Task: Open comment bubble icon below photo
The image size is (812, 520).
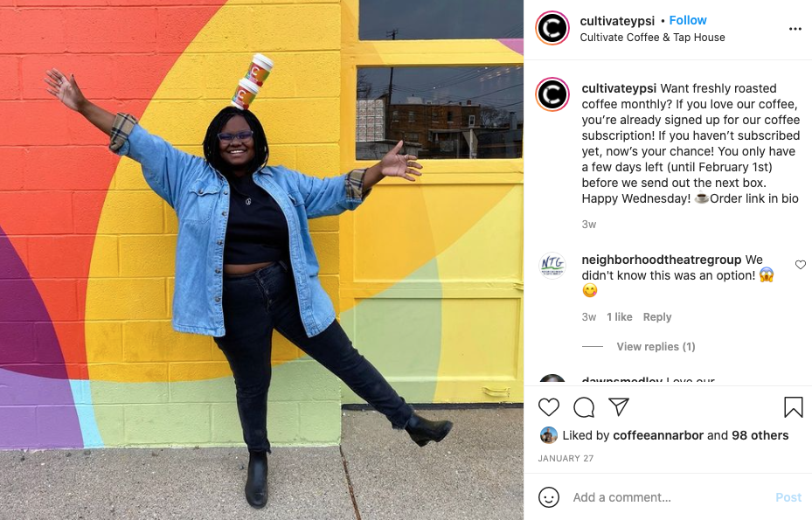Action: pos(584,407)
